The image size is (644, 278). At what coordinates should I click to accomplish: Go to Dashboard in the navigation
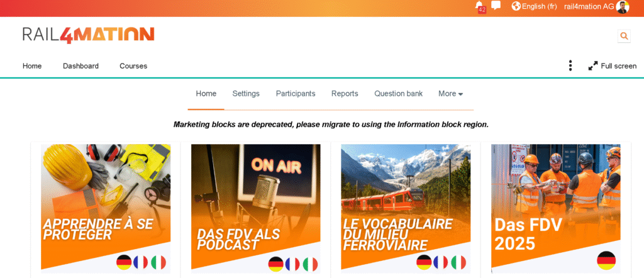tap(80, 65)
